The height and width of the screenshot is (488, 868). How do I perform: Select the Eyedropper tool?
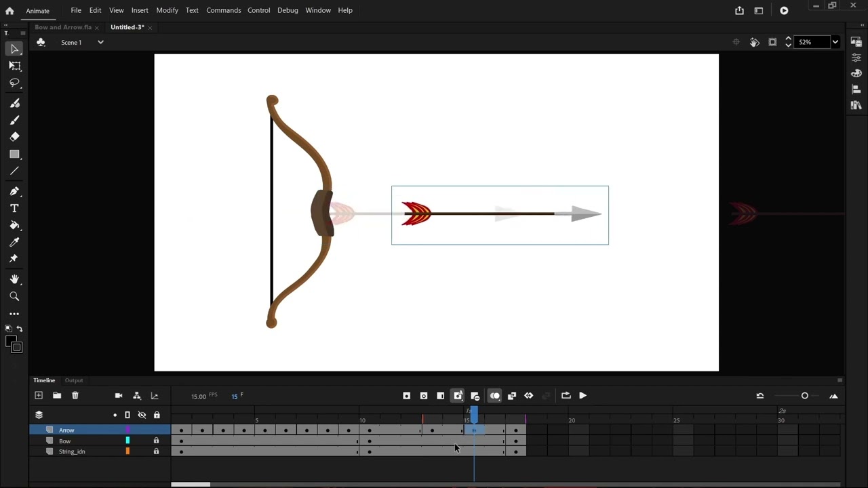(x=14, y=242)
